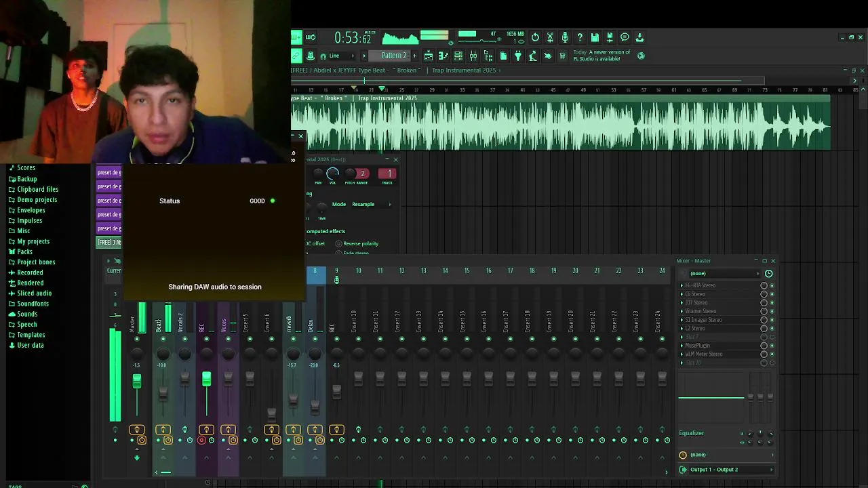Image resolution: width=868 pixels, height=488 pixels.
Task: Open the Mixer view icon
Action: (473, 56)
